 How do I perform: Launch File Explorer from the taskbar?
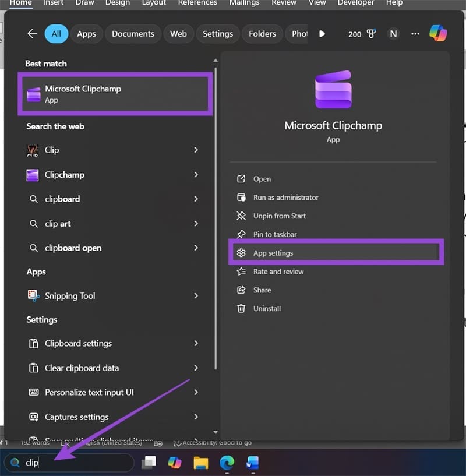(201, 463)
